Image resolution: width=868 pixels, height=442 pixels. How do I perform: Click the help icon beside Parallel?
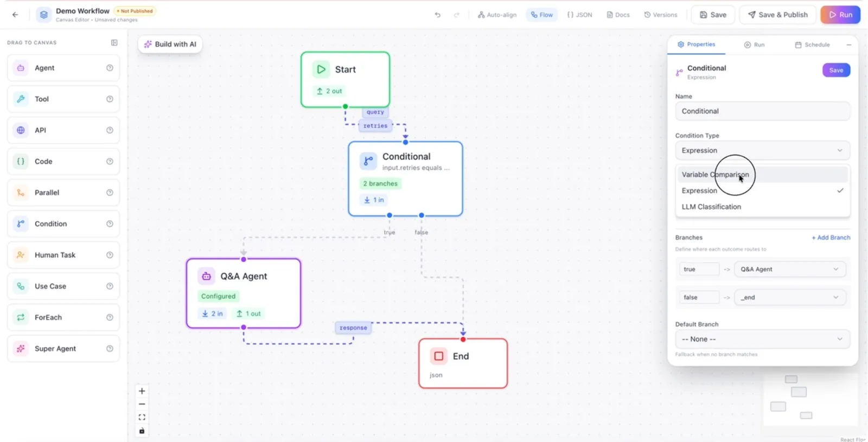tap(110, 193)
